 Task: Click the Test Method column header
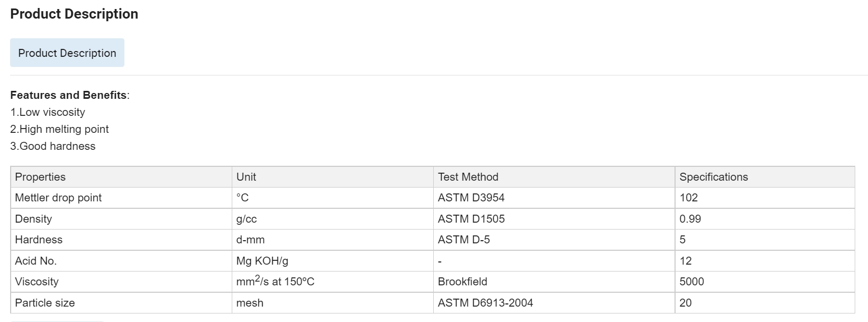[468, 177]
